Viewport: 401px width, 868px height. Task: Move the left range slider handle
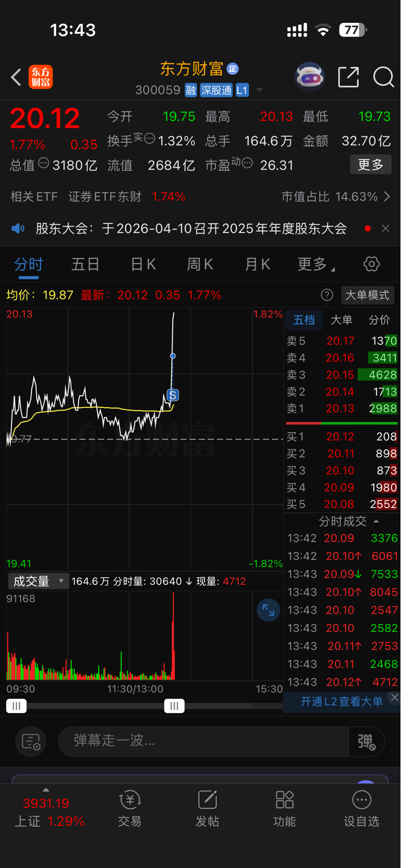pyautogui.click(x=16, y=706)
